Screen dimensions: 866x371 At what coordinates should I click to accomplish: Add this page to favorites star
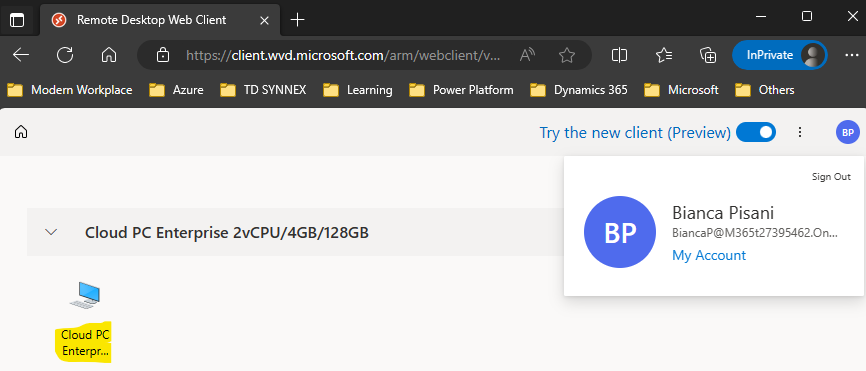[x=567, y=55]
